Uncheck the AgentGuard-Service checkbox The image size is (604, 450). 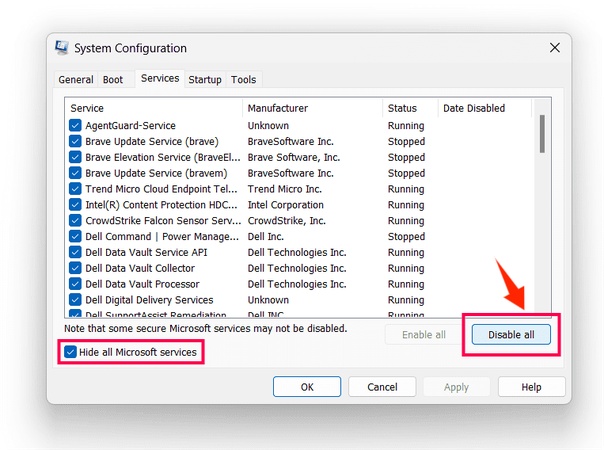[x=75, y=125]
